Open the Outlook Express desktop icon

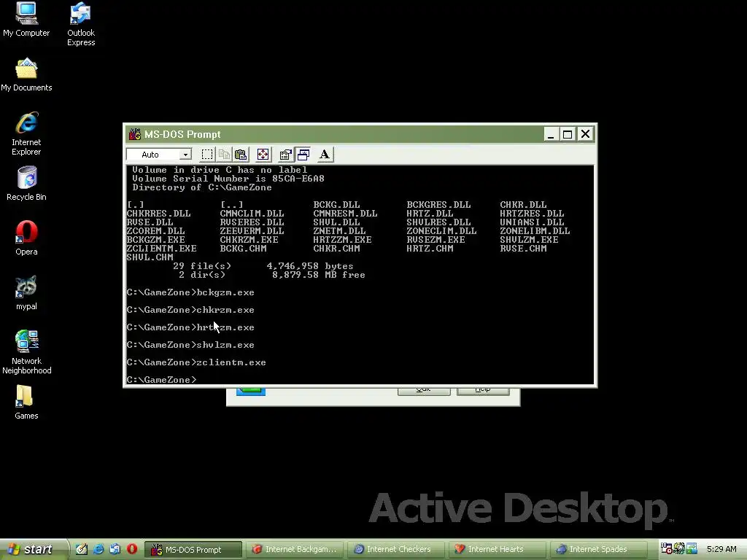80,24
